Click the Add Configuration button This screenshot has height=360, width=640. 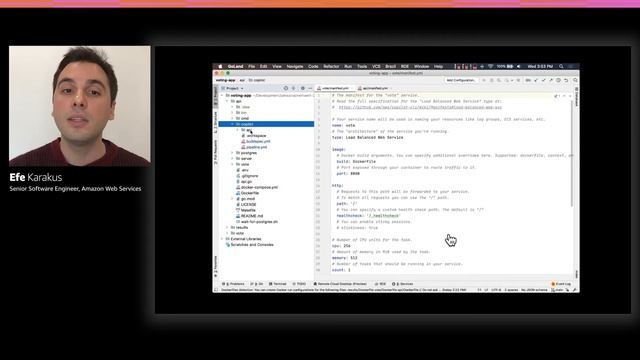coord(461,80)
